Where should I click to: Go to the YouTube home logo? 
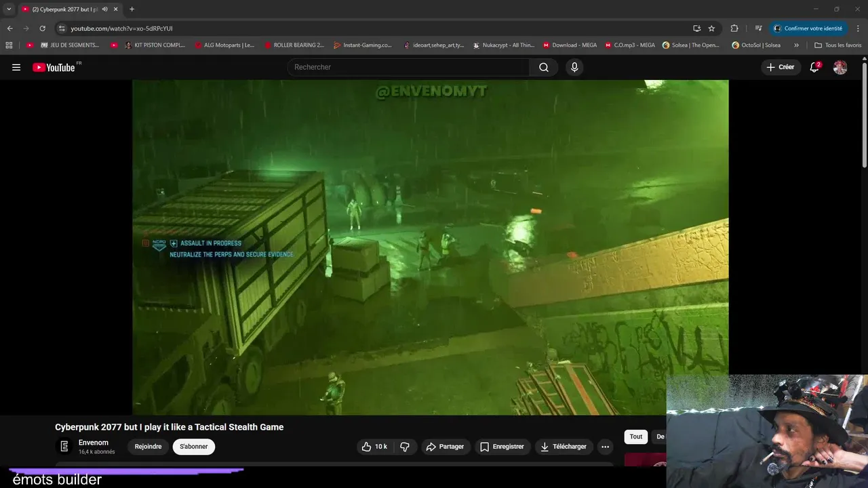pyautogui.click(x=54, y=67)
